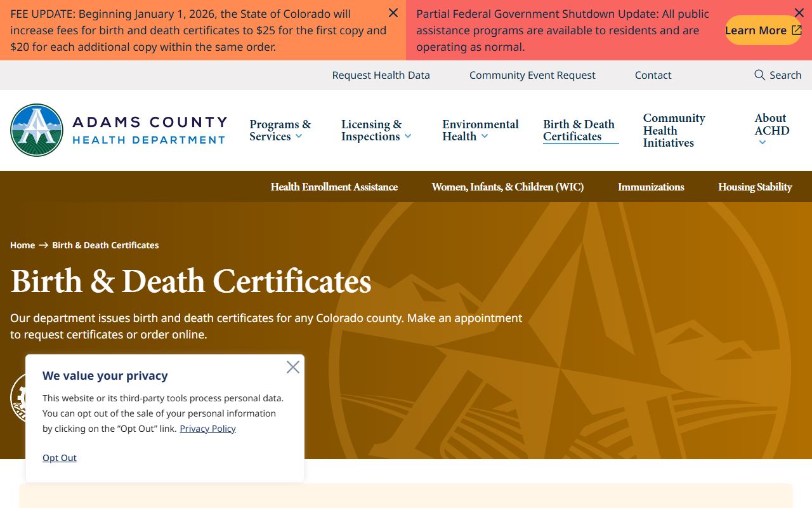
Task: Close the privacy notice popup
Action: pyautogui.click(x=292, y=367)
